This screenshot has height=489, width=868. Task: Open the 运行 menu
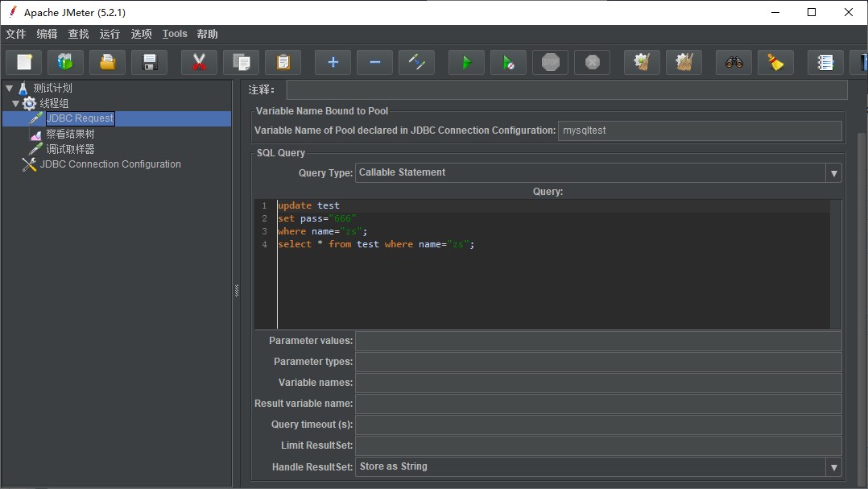click(110, 34)
